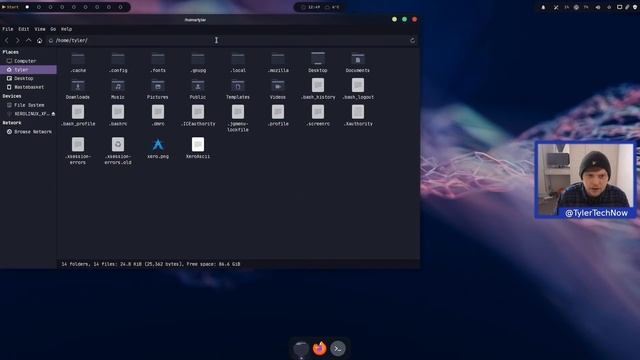Image resolution: width=640 pixels, height=360 pixels.
Task: Open the Go menu
Action: pos(53,29)
